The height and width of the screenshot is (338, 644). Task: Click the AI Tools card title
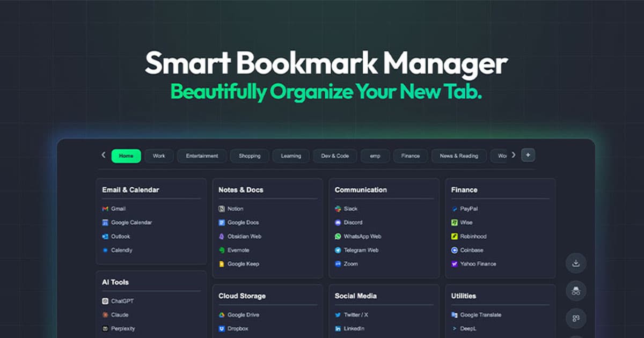[x=115, y=282]
